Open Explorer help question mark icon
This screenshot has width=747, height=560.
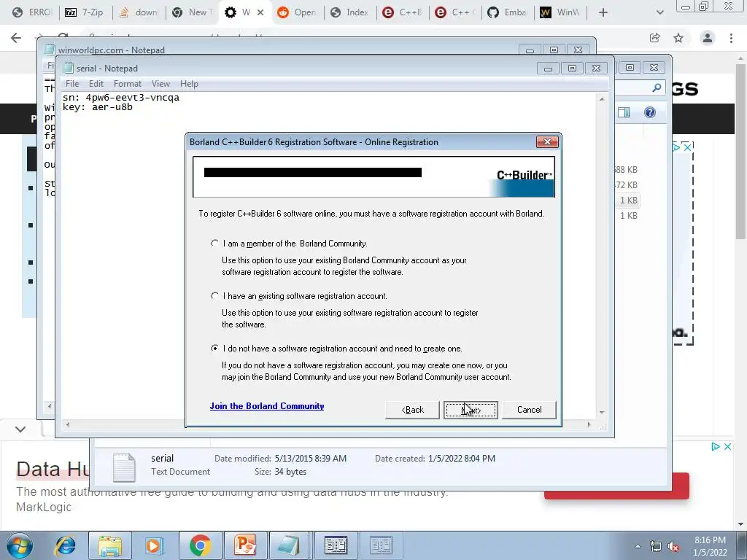pos(650,112)
